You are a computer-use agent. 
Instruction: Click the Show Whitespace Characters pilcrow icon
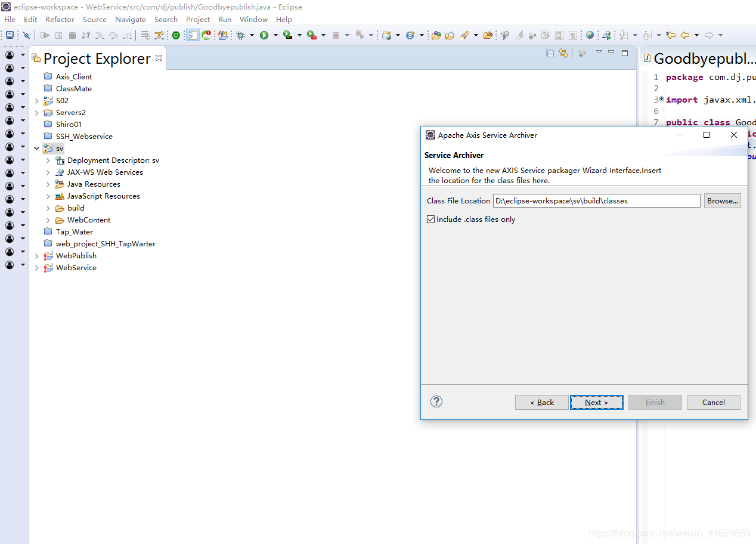coord(572,35)
